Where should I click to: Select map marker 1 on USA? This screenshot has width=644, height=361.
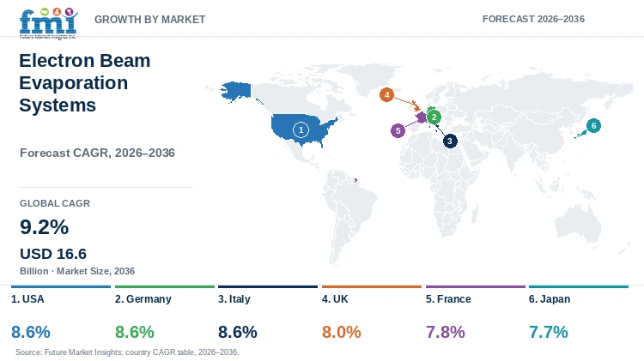pyautogui.click(x=301, y=130)
